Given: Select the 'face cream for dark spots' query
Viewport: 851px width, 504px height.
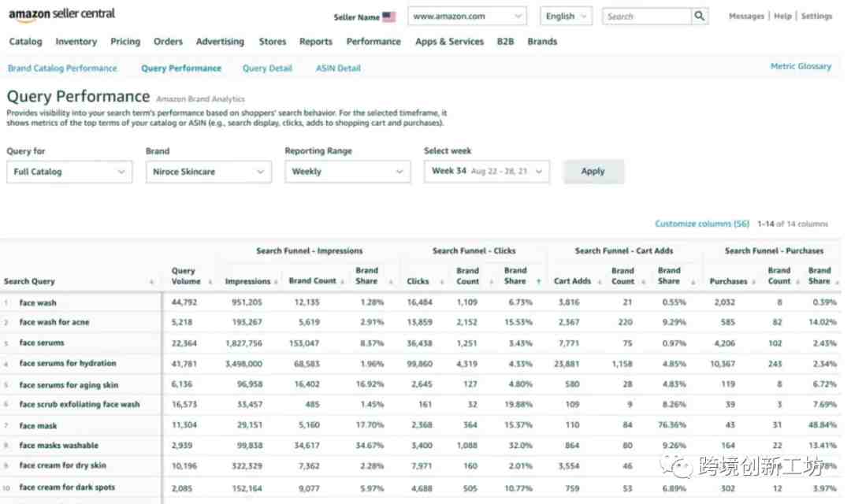Looking at the screenshot, I should (x=67, y=487).
